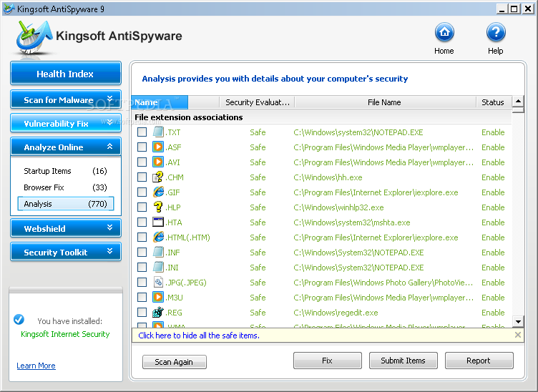Click the Kingsoft AntiSpyware broom logo
This screenshot has height=392, width=538.
coord(33,37)
